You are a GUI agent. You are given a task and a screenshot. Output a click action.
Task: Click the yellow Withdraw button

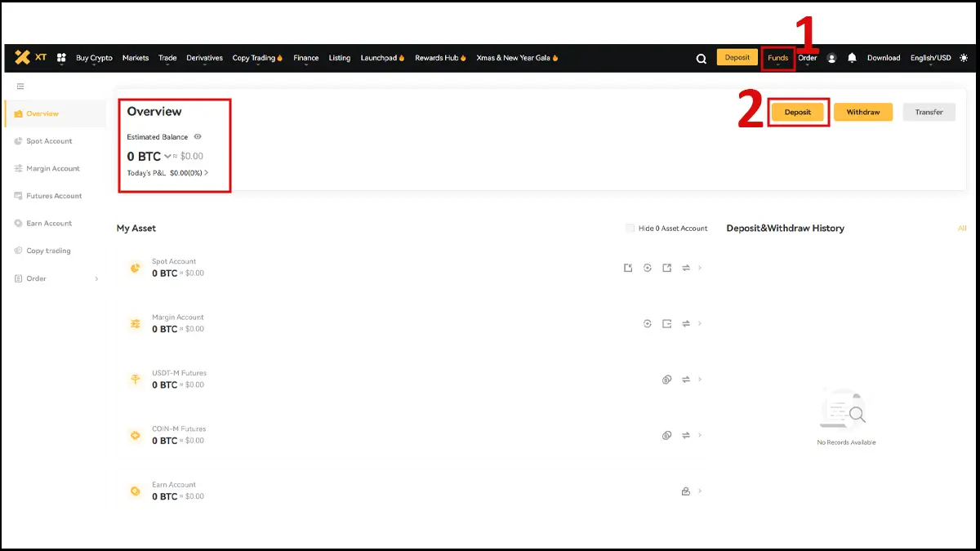(862, 112)
